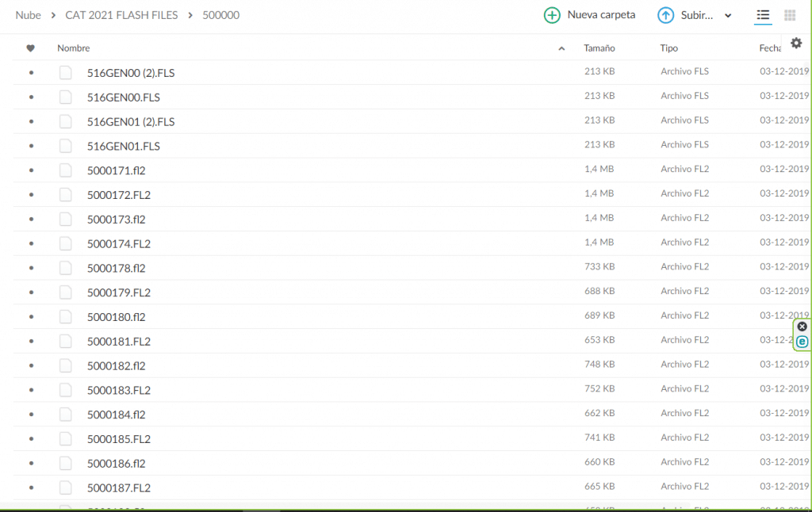Select file name 5000187.FL2

point(119,487)
